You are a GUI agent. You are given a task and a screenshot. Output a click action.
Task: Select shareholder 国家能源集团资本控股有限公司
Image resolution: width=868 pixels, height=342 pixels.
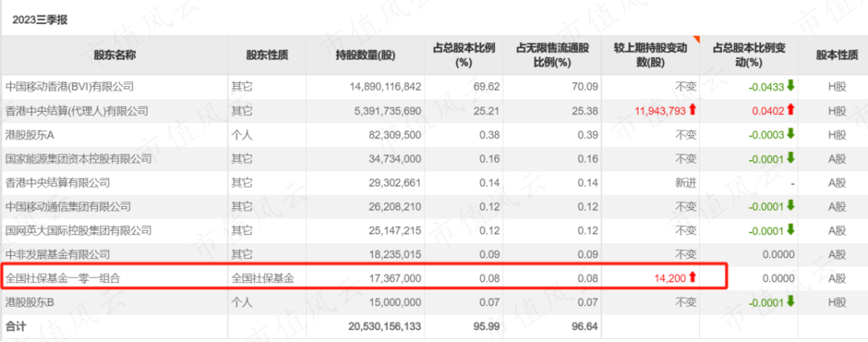pos(79,159)
